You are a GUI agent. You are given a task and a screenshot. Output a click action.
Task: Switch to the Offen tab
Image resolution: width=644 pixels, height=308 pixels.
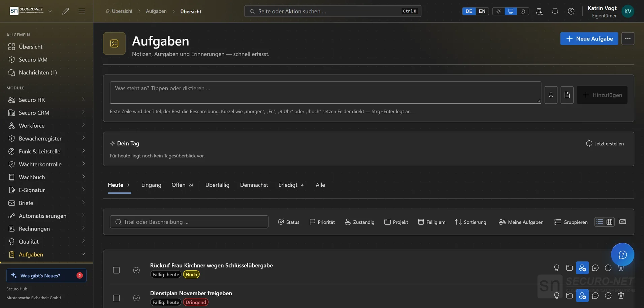tap(183, 185)
